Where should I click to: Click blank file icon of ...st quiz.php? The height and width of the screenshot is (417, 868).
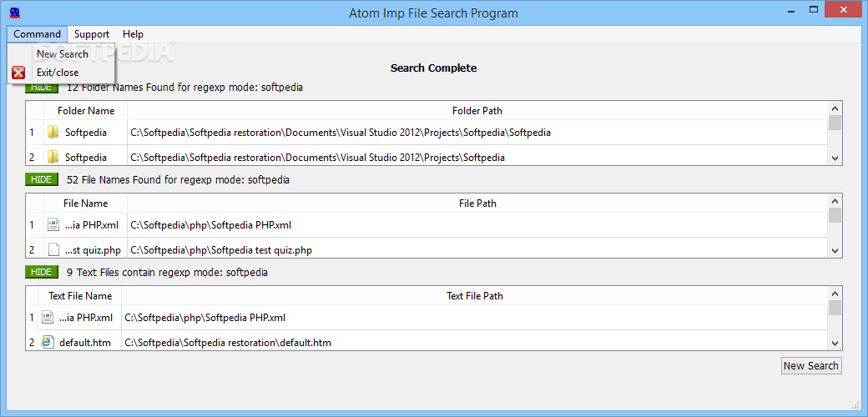click(x=53, y=249)
